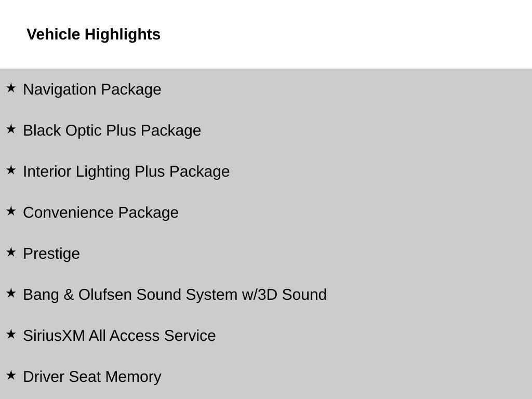This screenshot has width=532, height=399.
Task: Select the star icon beside Prestige
Action: 11,252
